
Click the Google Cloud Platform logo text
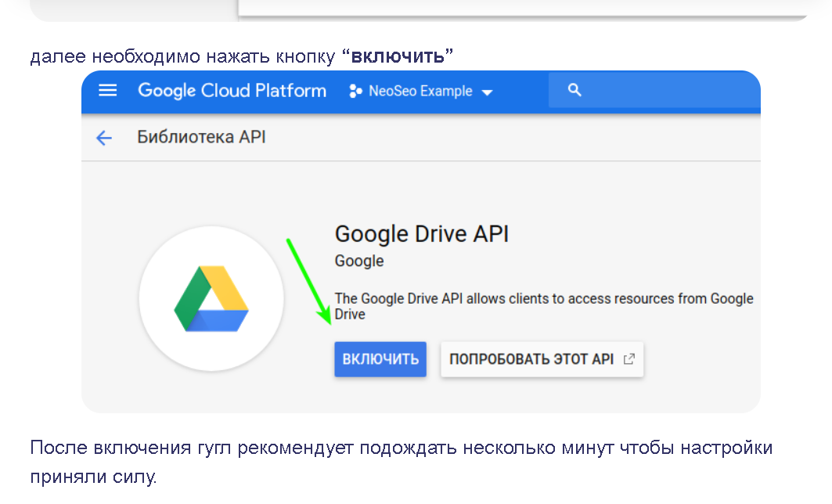click(x=232, y=91)
